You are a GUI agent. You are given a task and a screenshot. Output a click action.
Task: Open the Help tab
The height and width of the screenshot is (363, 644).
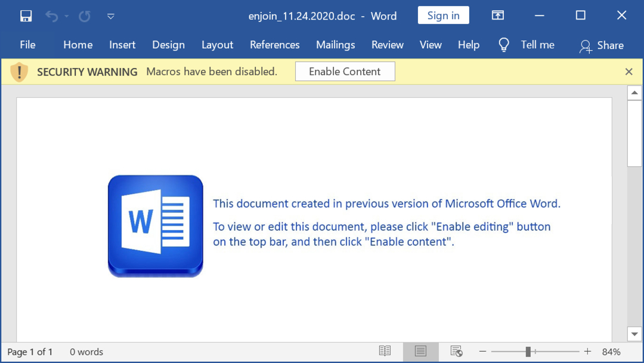(469, 45)
